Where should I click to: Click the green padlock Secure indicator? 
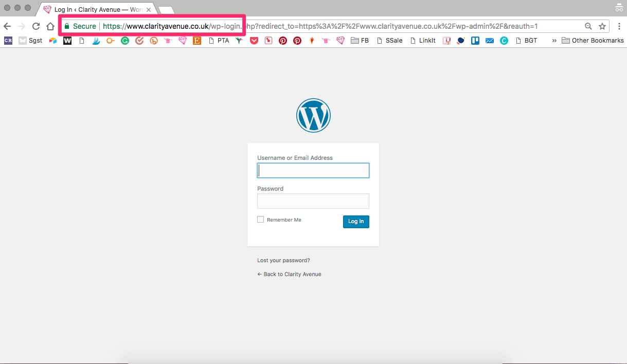(x=80, y=26)
